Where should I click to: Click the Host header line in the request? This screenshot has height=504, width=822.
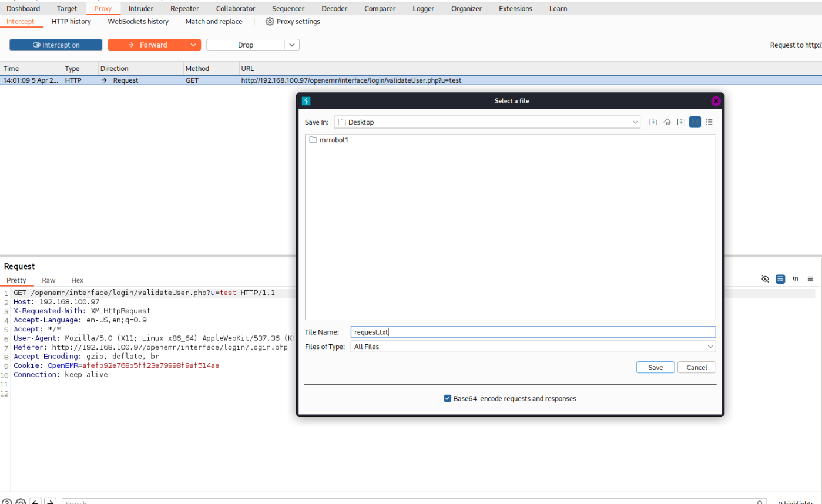coord(56,302)
